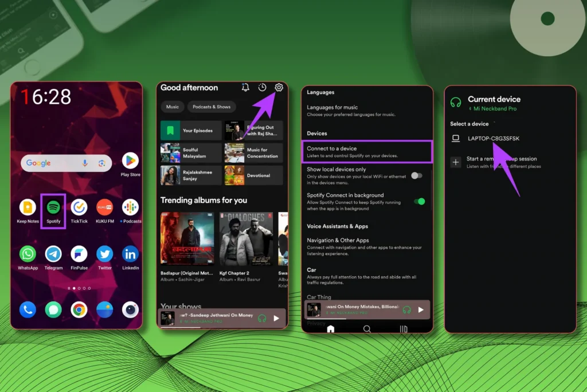Tap the Search icon in Spotify bottom navigation

pos(367,329)
